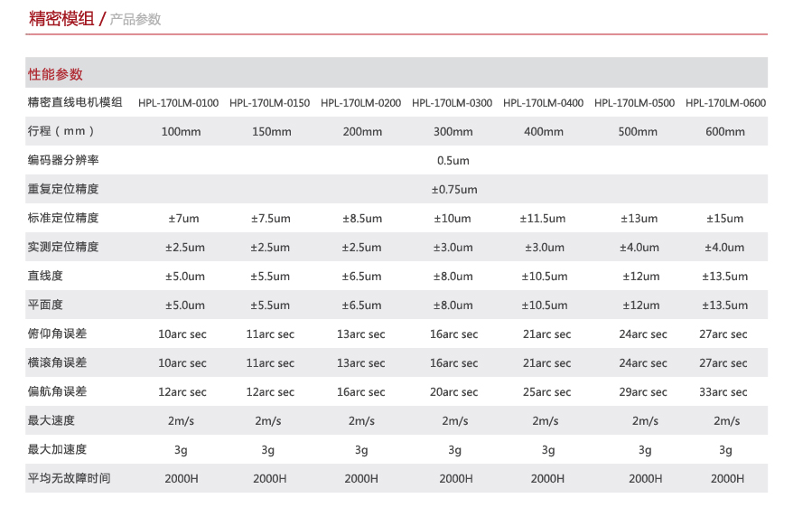
Task: Select model HPL-170LM-0200 column header
Action: [x=360, y=103]
